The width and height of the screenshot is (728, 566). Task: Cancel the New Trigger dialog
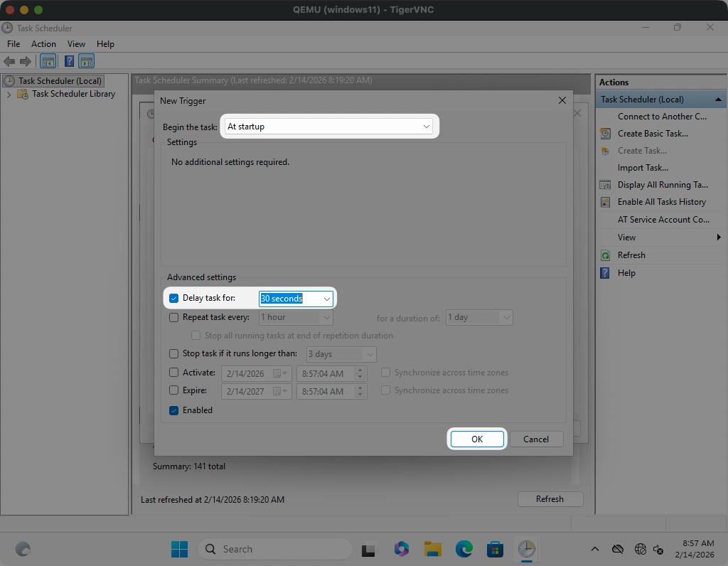click(536, 439)
